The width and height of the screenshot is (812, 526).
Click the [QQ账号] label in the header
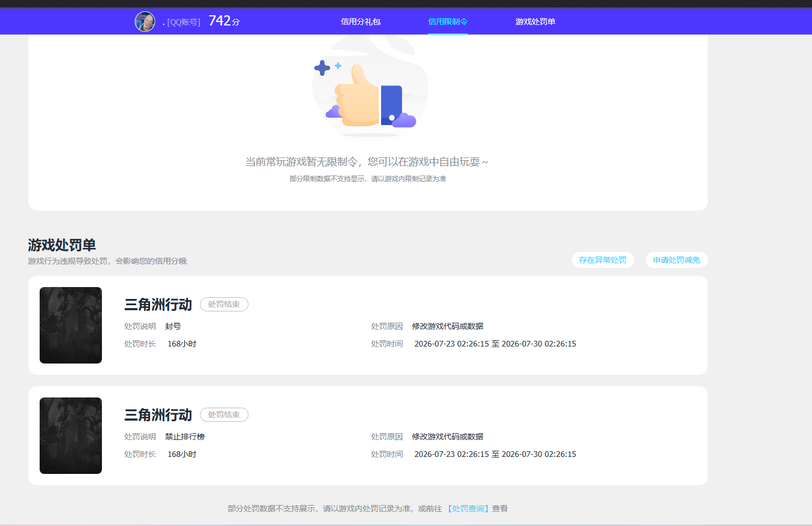[184, 22]
